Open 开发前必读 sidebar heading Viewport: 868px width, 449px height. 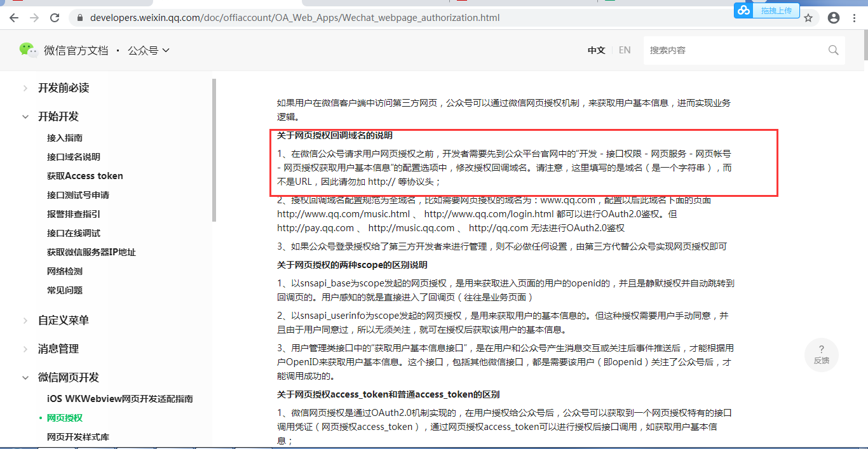click(64, 88)
